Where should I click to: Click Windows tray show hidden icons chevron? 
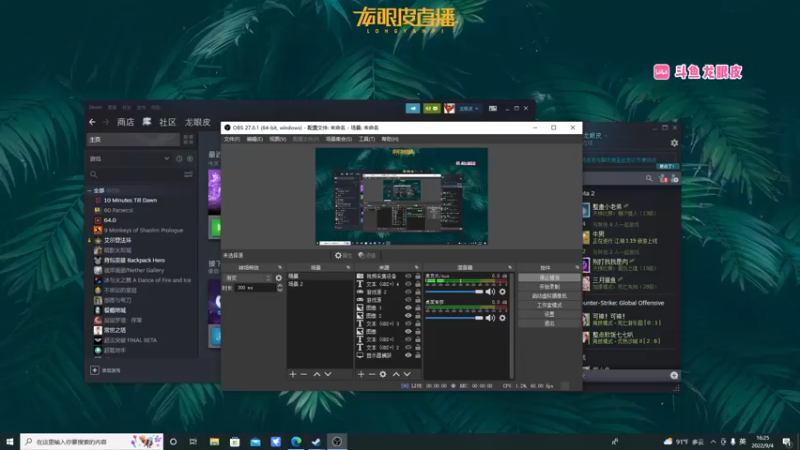[713, 441]
